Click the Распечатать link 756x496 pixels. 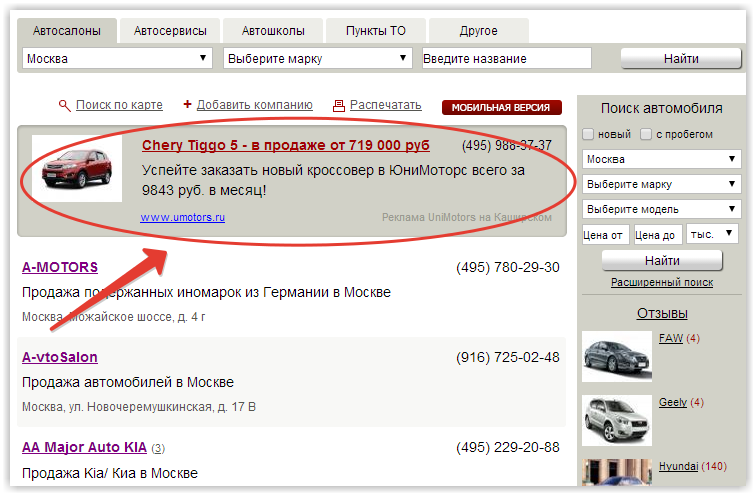coord(386,105)
